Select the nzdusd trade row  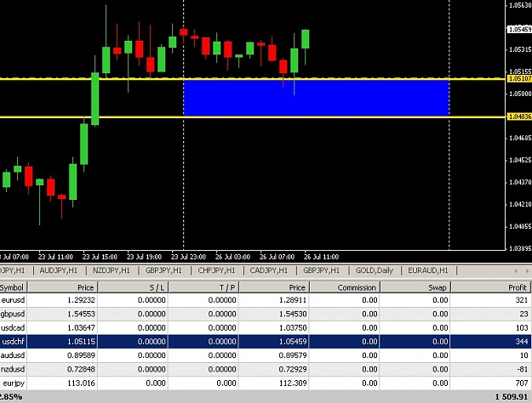(266, 369)
